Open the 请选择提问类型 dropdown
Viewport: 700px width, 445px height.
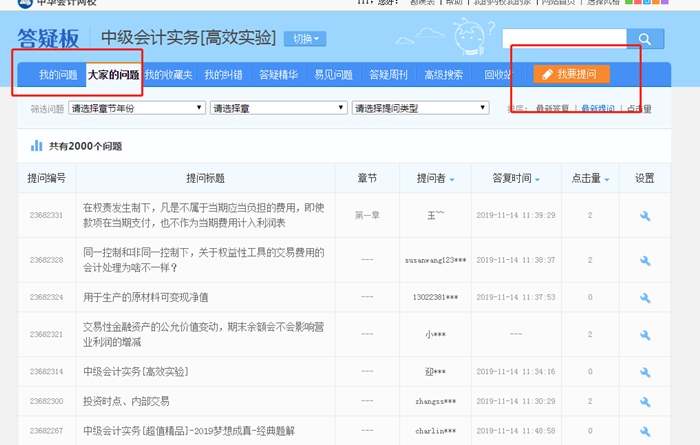click(419, 108)
